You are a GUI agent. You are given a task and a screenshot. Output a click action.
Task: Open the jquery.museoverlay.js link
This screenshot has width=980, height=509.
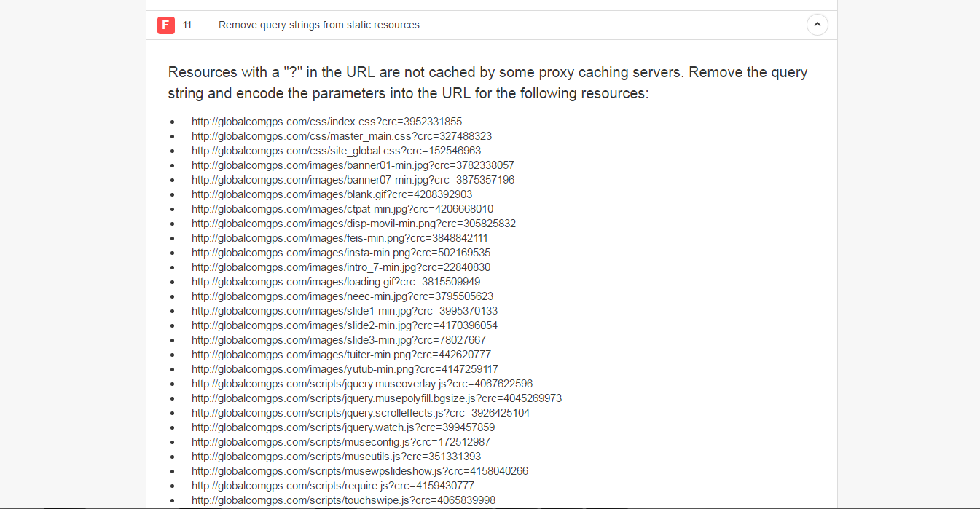362,384
